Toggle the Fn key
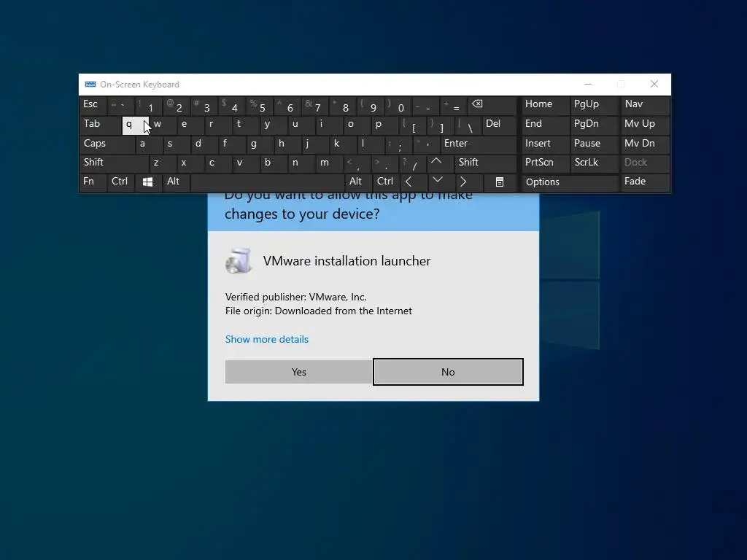747x560 pixels. pyautogui.click(x=93, y=182)
